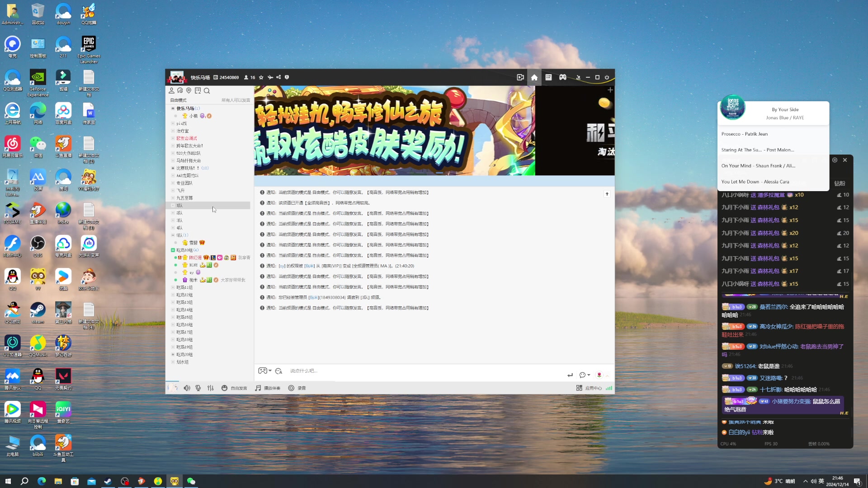Open WeChat in the taskbar
Image resolution: width=868 pixels, height=488 pixels.
coord(191,481)
